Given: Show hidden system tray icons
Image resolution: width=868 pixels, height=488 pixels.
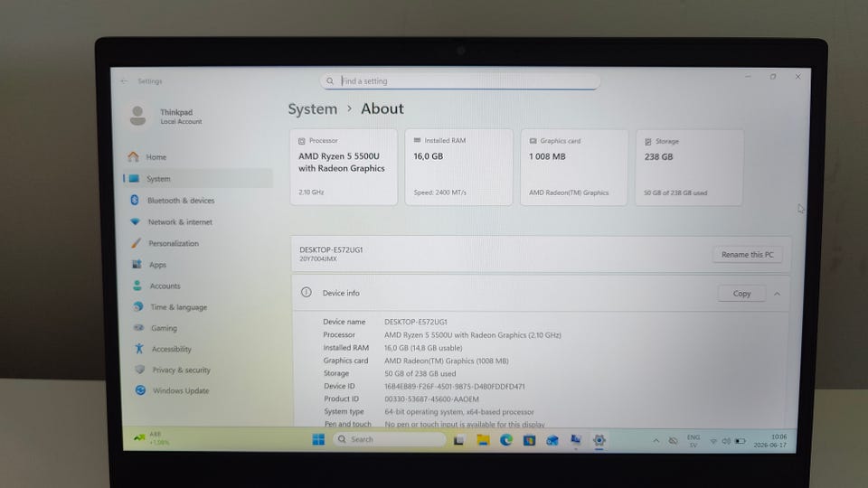Looking at the screenshot, I should coord(656,441).
